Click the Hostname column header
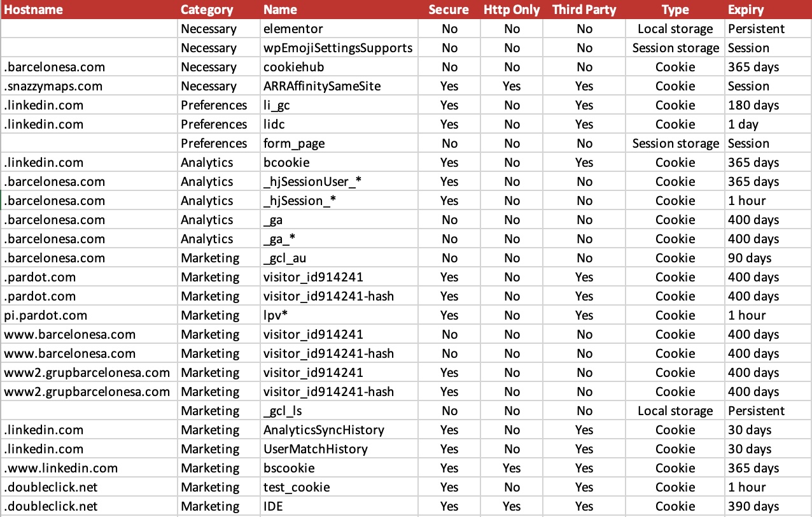The height and width of the screenshot is (517, 812). pos(34,10)
